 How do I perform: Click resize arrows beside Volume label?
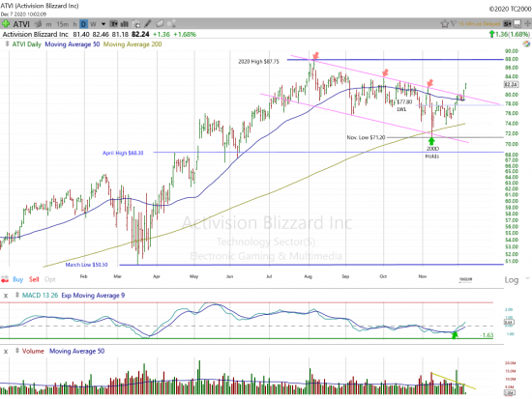coord(17,351)
